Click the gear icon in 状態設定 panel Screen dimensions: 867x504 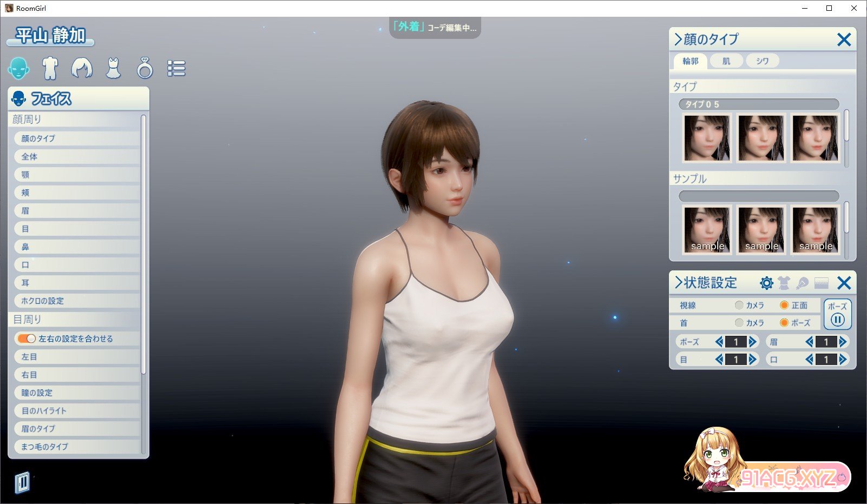tap(766, 283)
